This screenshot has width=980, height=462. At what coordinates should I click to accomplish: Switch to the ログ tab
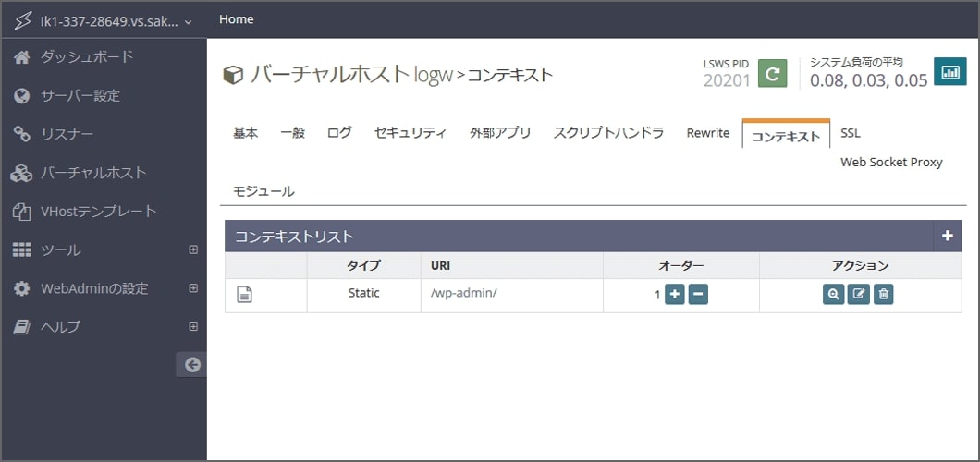coord(339,133)
